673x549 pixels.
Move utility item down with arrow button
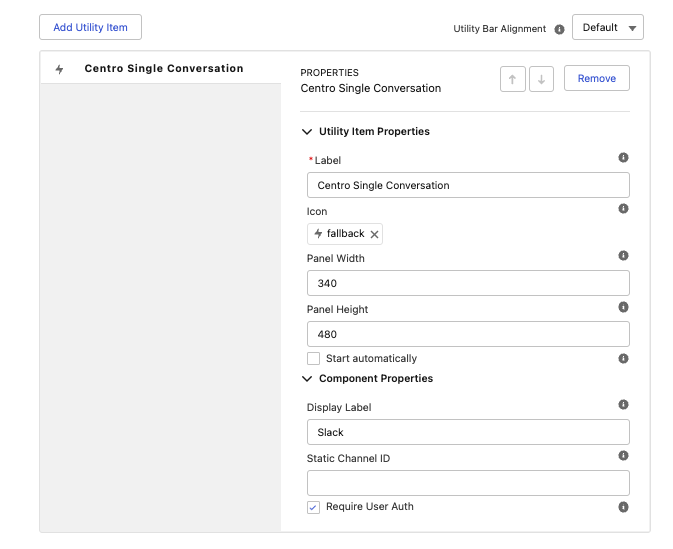[541, 79]
